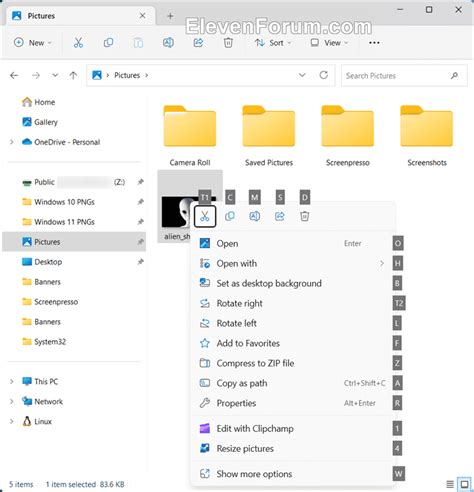Image resolution: width=474 pixels, height=492 pixels.
Task: Select Add to Favorites
Action: (x=292, y=344)
